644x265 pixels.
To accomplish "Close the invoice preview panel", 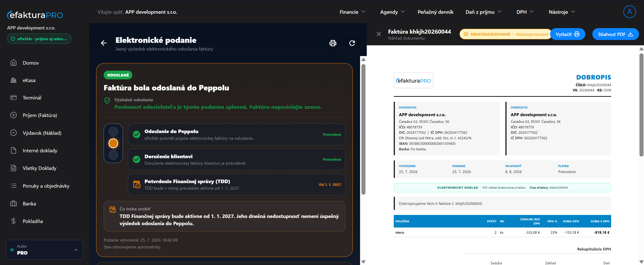I will [x=379, y=34].
